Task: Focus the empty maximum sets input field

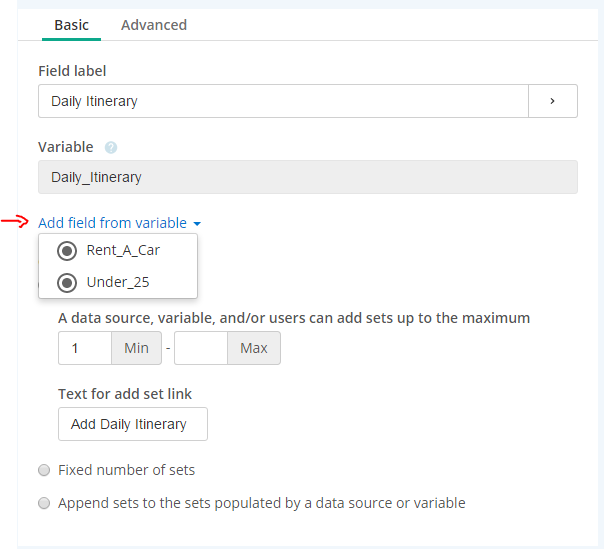Action: click(201, 348)
